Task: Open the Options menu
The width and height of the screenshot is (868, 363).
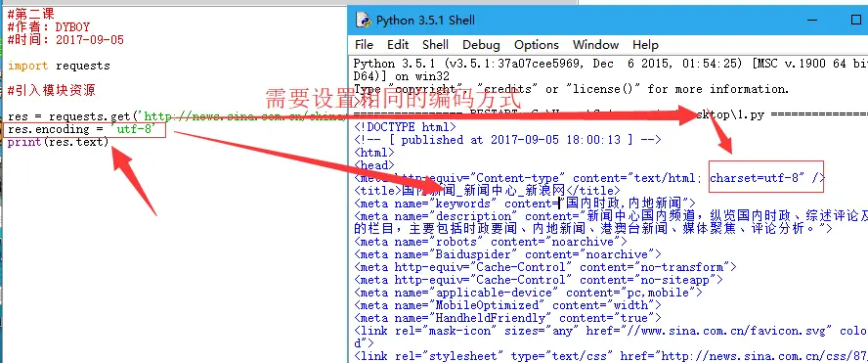Action: (x=537, y=45)
